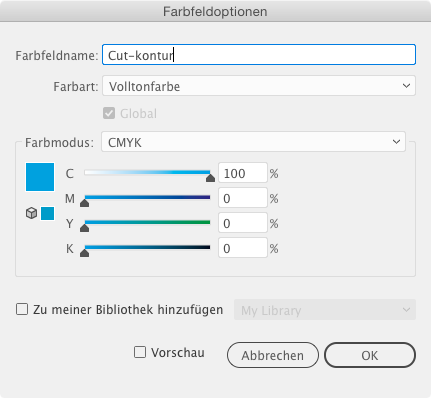The image size is (431, 398).
Task: Click the M percentage value field
Action: (x=243, y=198)
